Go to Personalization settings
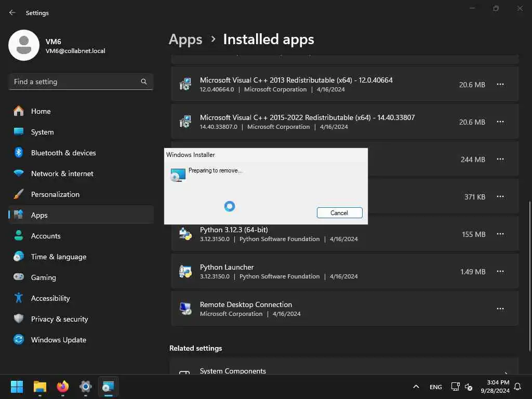532x399 pixels. click(x=81, y=194)
